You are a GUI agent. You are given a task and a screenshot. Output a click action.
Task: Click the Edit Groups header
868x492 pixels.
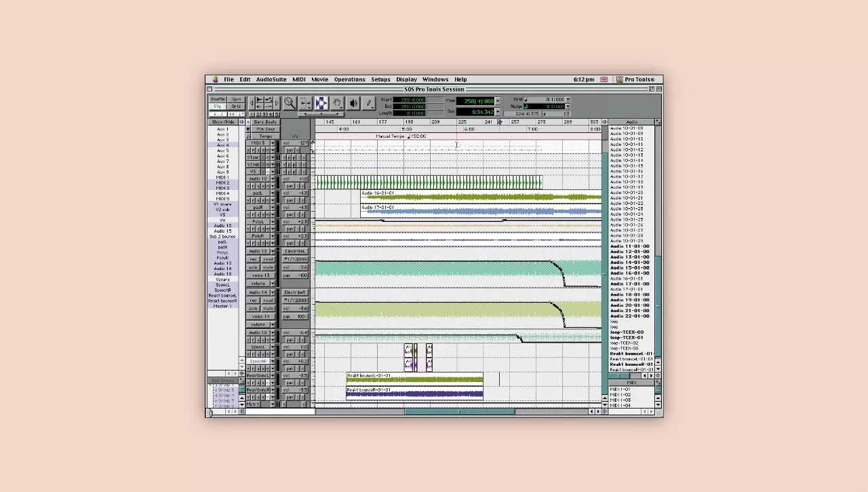tap(223, 381)
